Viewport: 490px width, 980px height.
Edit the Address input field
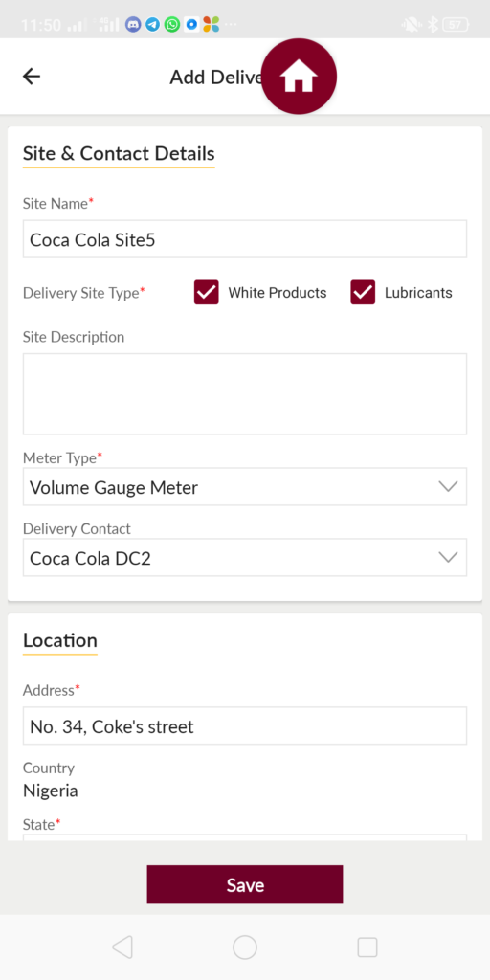245,725
